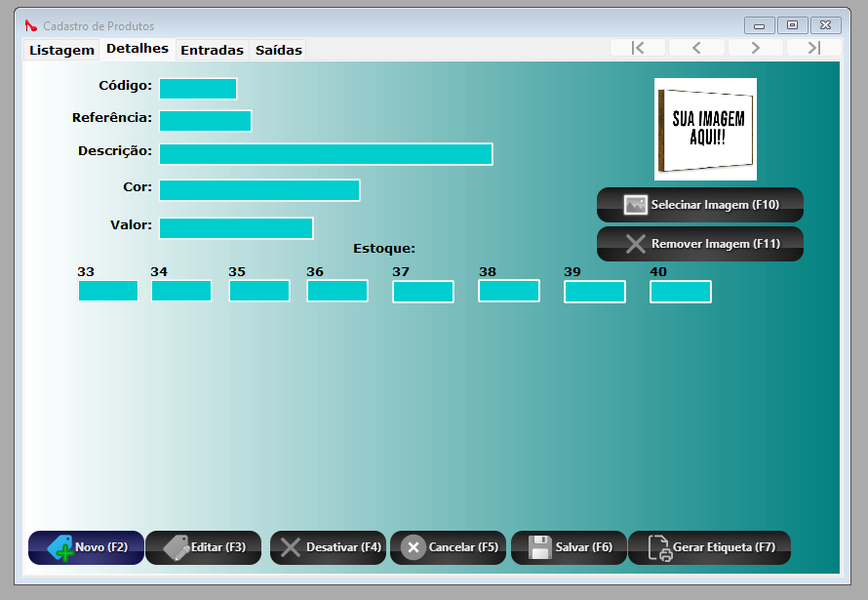Click the size 34 stock field

point(181,291)
